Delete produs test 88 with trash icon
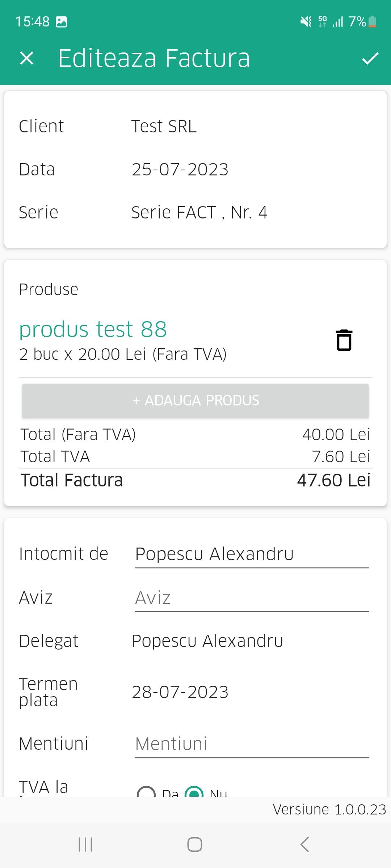This screenshot has height=868, width=391. [x=344, y=340]
